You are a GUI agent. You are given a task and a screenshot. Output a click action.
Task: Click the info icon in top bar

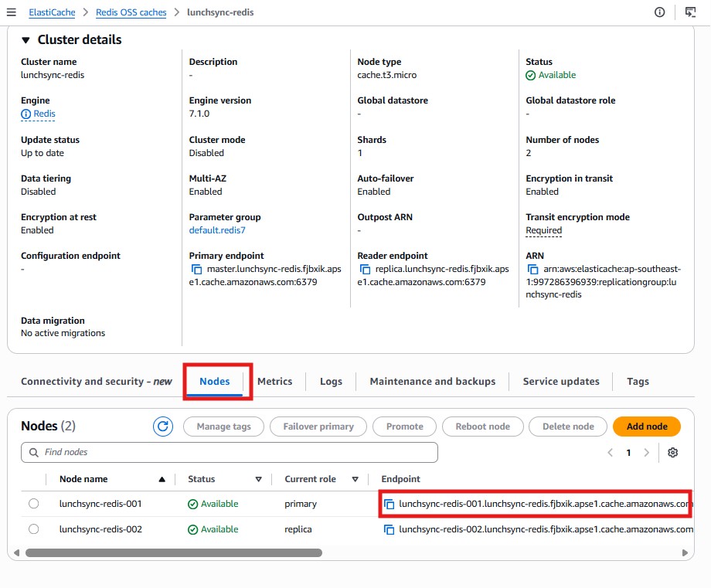click(659, 12)
